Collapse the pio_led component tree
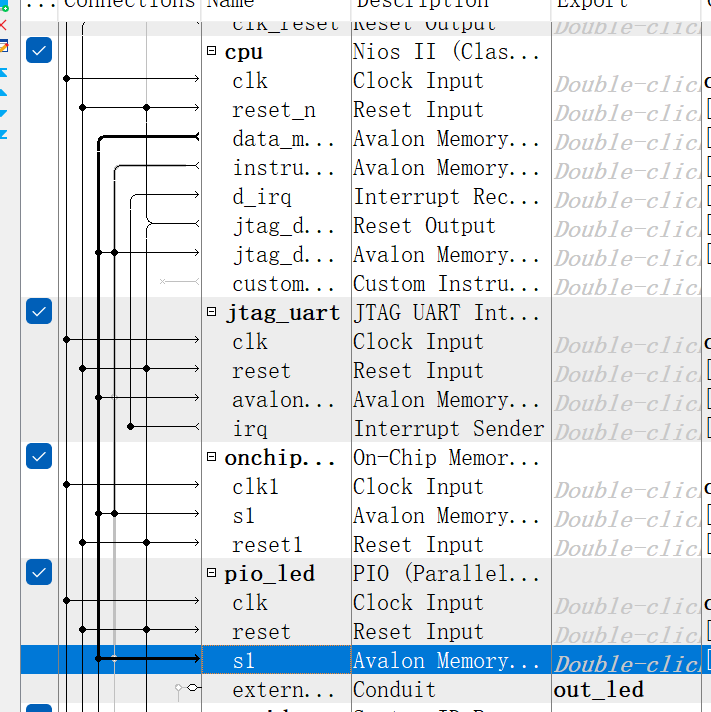 pyautogui.click(x=212, y=572)
